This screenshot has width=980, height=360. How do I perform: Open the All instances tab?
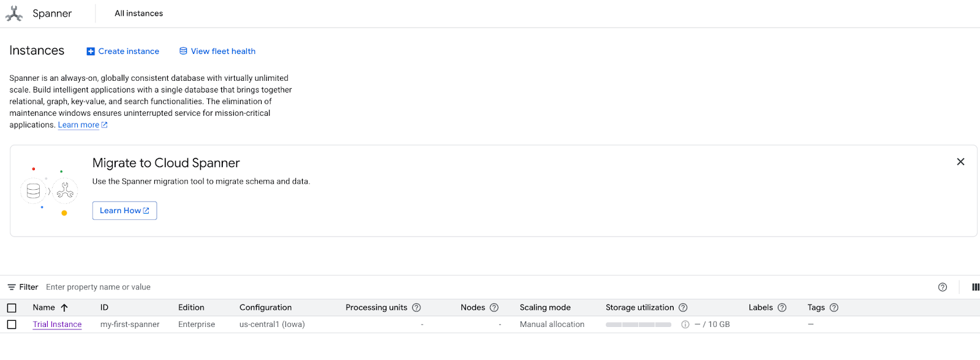(139, 13)
